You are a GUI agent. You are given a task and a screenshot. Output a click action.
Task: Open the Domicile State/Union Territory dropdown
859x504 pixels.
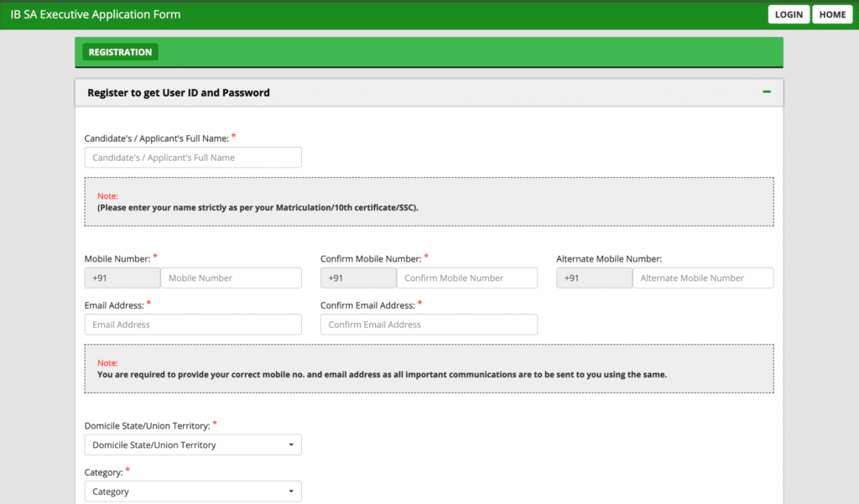click(193, 445)
